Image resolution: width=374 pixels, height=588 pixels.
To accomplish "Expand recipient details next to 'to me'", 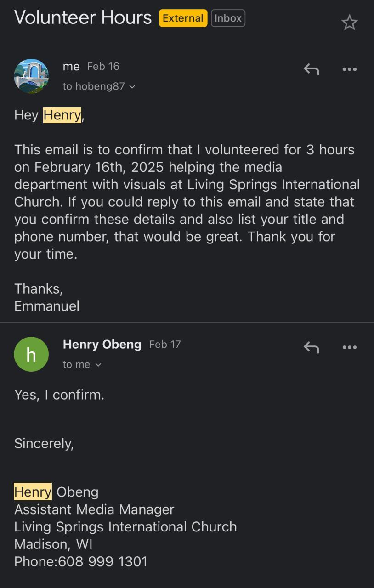I will click(98, 365).
